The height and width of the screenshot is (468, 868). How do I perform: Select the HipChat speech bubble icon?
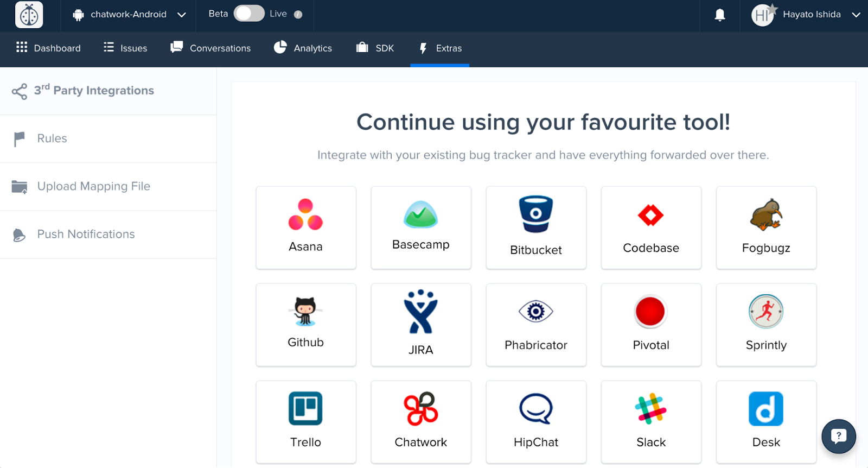pyautogui.click(x=536, y=408)
